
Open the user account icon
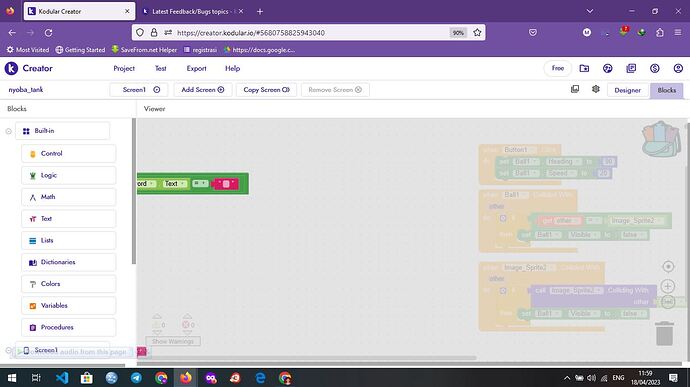[x=678, y=68]
